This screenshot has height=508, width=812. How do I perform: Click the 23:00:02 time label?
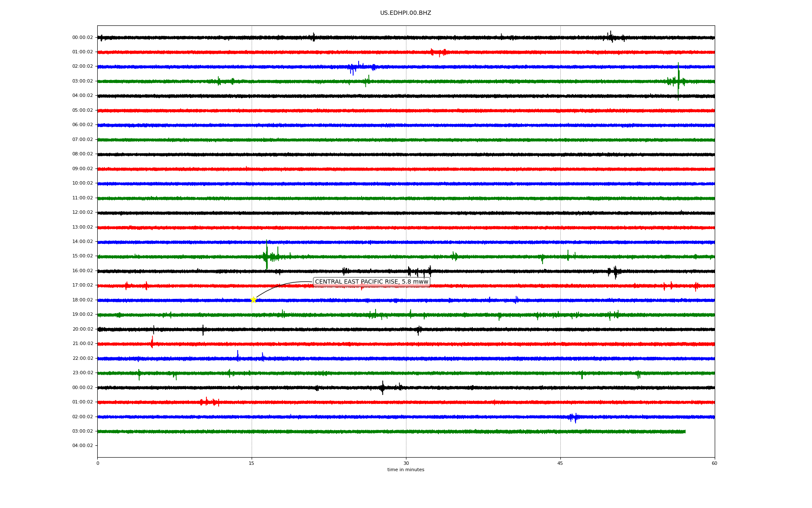[x=82, y=373]
